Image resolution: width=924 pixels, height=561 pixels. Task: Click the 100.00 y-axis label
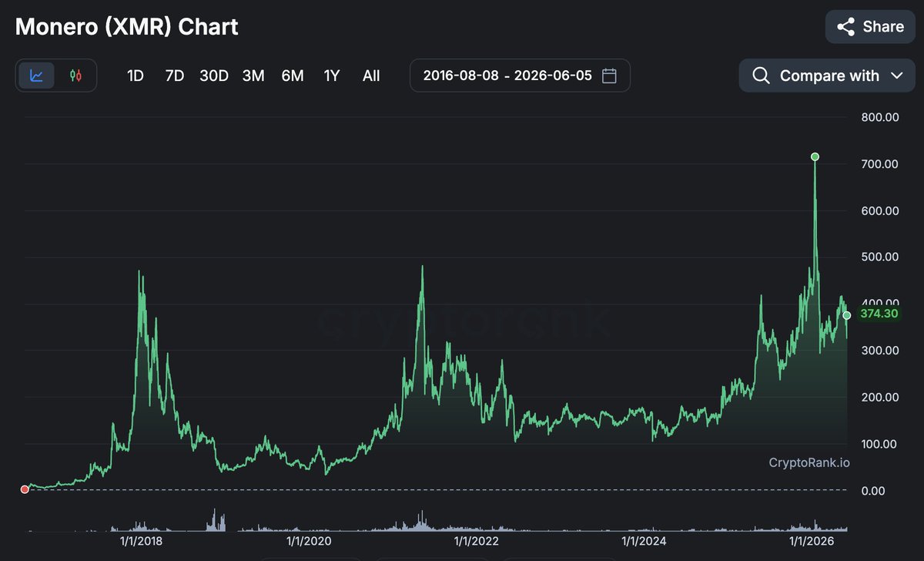(880, 444)
